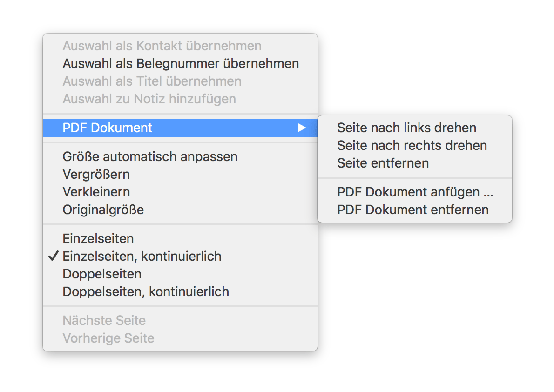Rotate the page right via 'Seite nach rechts drehen'
Screen dimensions: 554x392
tap(412, 145)
